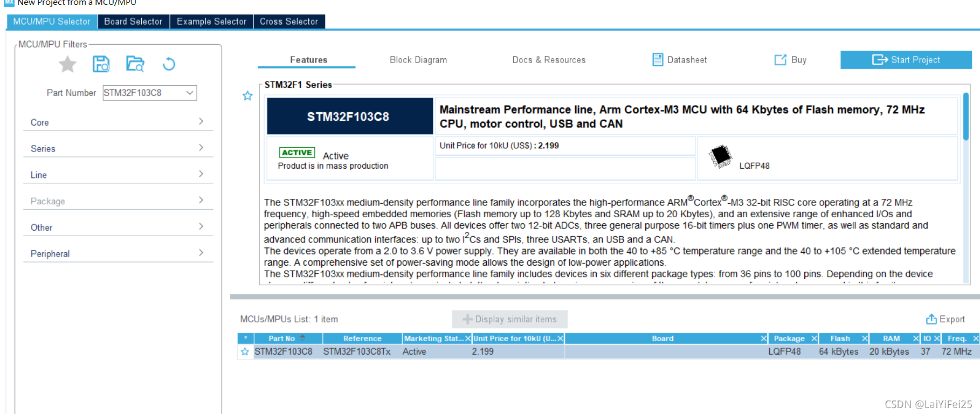980x414 pixels.
Task: Open Cross Selector tab
Action: point(289,22)
